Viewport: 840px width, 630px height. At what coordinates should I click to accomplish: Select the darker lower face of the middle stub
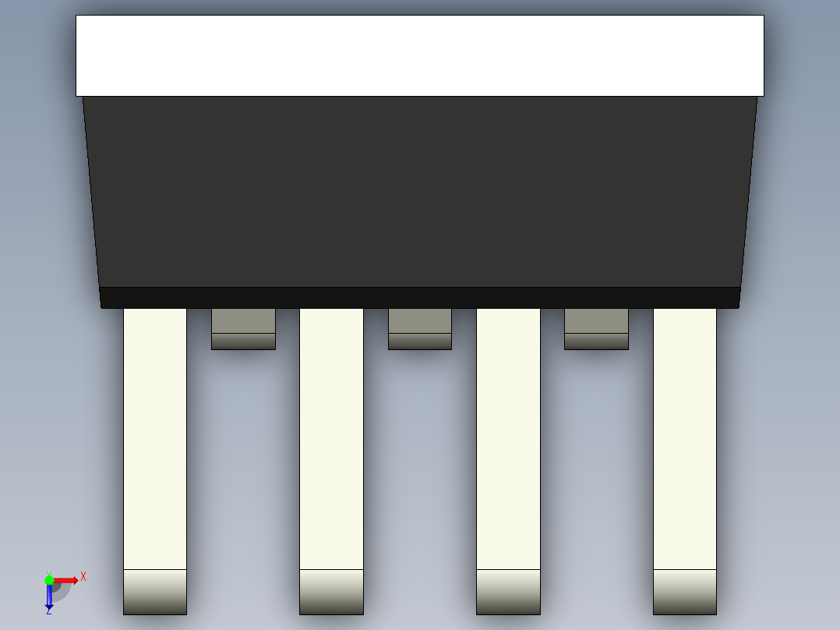(x=420, y=342)
